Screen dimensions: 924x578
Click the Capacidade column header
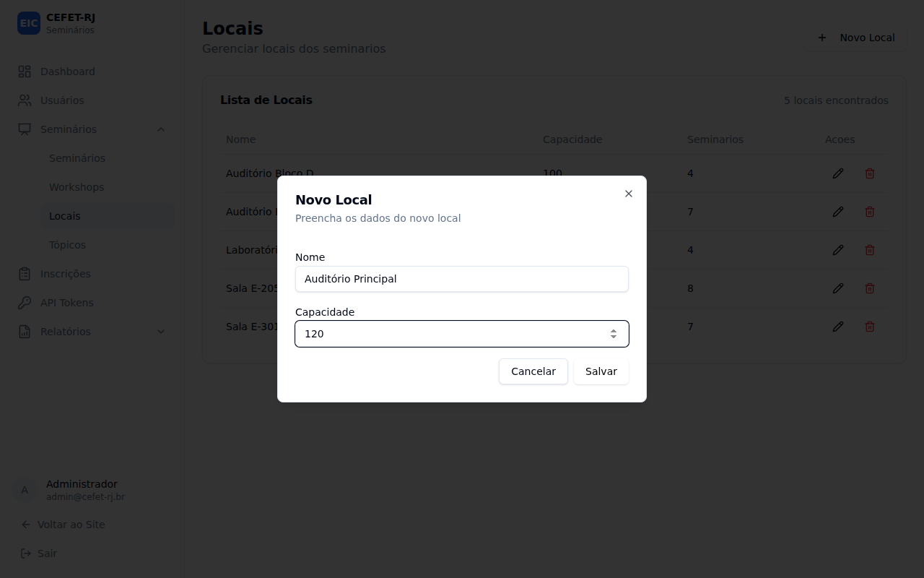(572, 139)
